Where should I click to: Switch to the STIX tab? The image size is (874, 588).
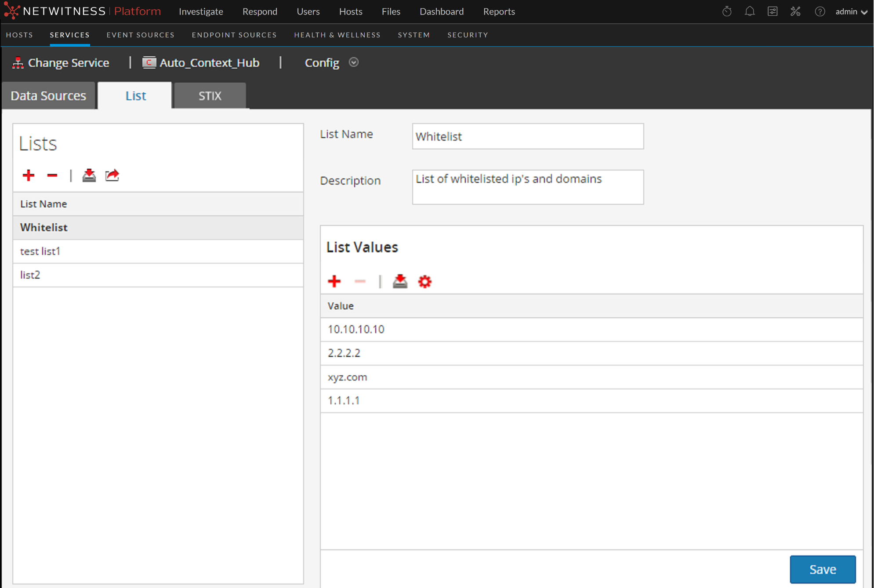click(x=210, y=96)
